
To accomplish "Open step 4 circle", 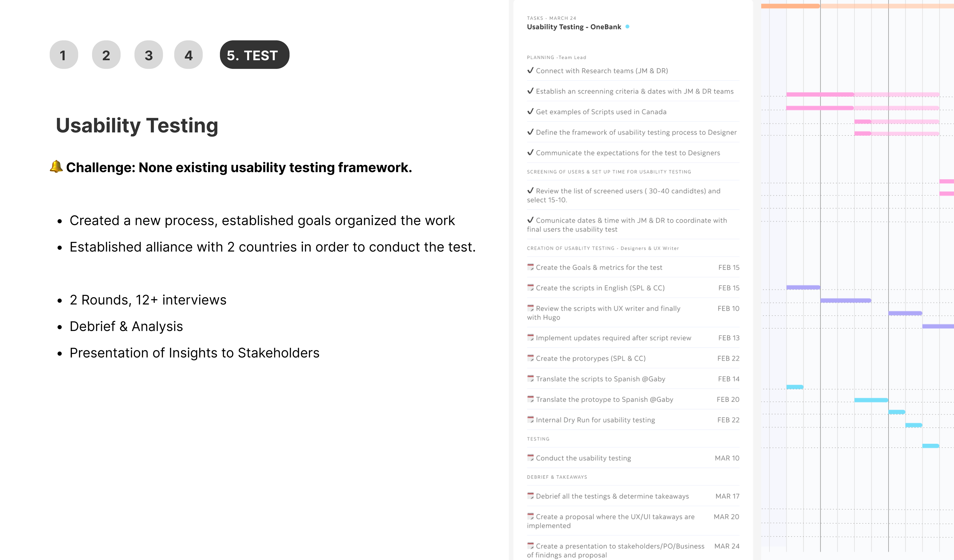I will [189, 55].
